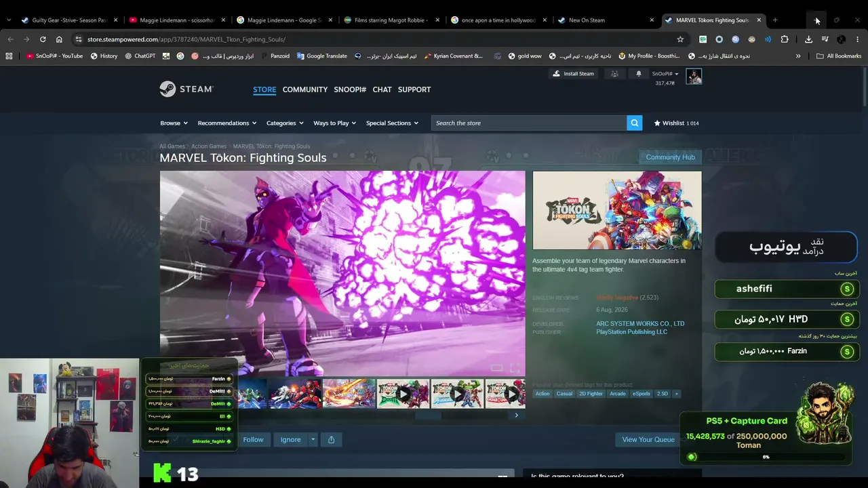This screenshot has height=488, width=868.
Task: Go to the browser home page
Action: pyautogui.click(x=59, y=39)
